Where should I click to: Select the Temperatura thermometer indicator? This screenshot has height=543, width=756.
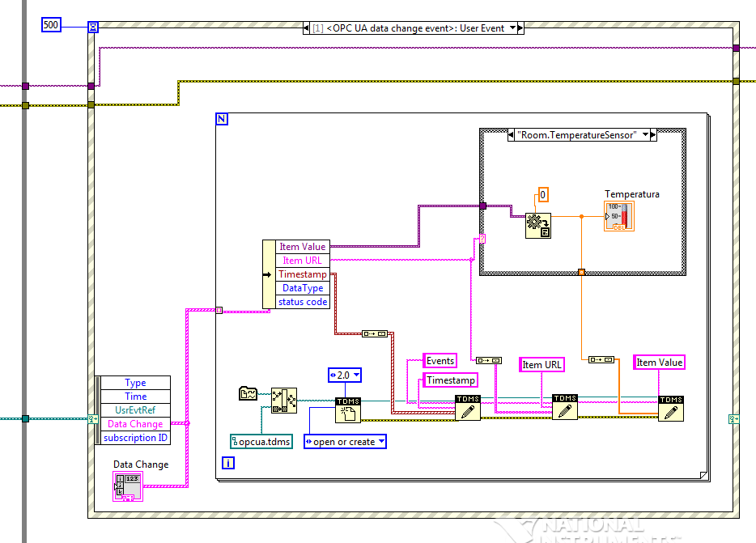pyautogui.click(x=619, y=216)
